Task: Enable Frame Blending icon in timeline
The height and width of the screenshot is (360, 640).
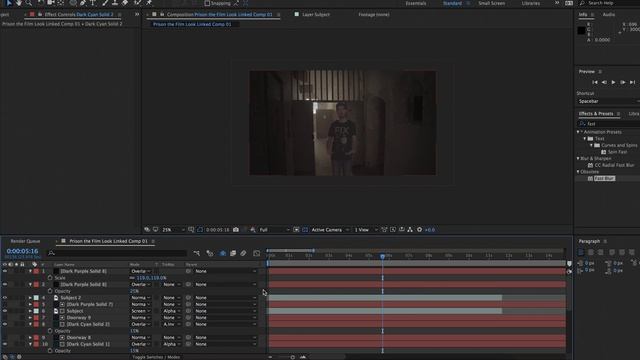Action: [233, 253]
